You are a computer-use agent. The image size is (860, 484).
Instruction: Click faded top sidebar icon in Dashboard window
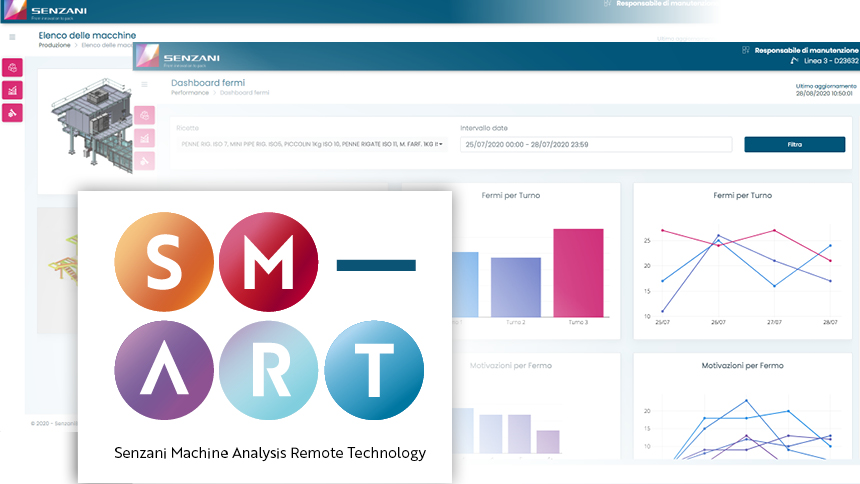click(x=144, y=115)
